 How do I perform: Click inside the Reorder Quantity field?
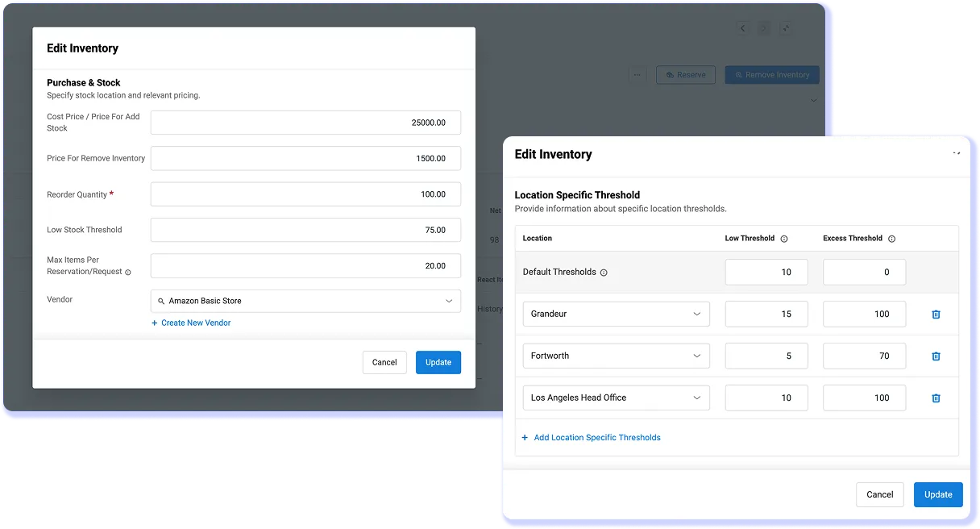(305, 194)
